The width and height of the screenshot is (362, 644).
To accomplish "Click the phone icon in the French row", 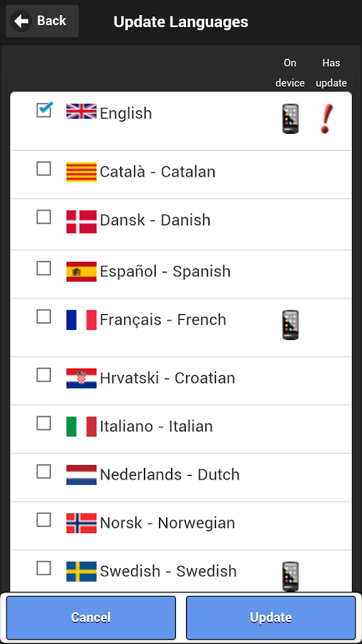I will [x=290, y=325].
